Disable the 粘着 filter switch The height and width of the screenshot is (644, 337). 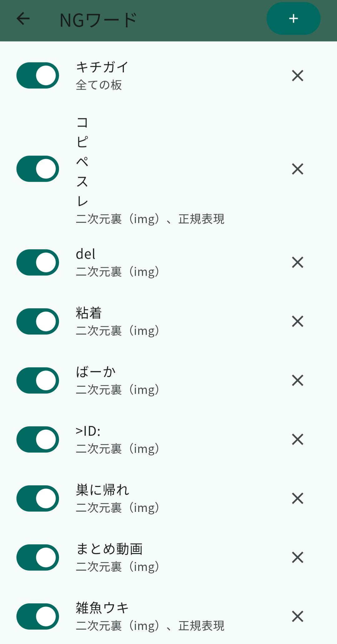[x=38, y=321]
